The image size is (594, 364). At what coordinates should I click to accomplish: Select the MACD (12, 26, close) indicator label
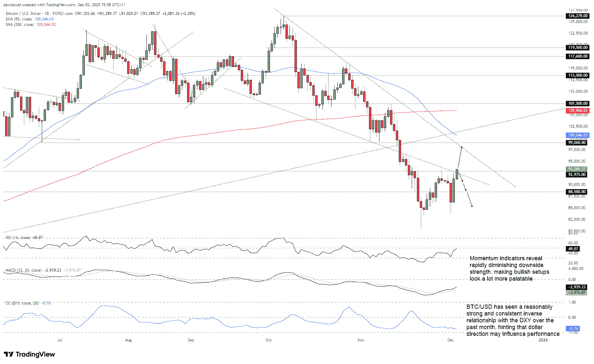tap(23, 270)
